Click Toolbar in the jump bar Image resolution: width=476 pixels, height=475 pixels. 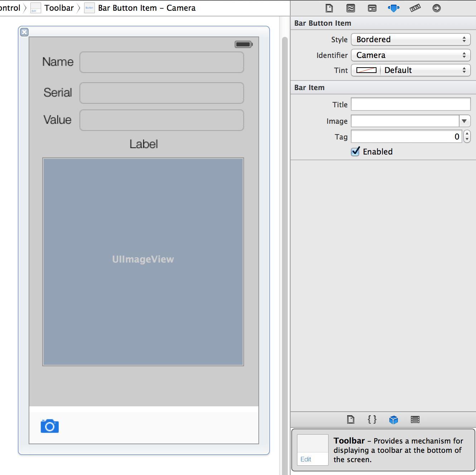[59, 8]
